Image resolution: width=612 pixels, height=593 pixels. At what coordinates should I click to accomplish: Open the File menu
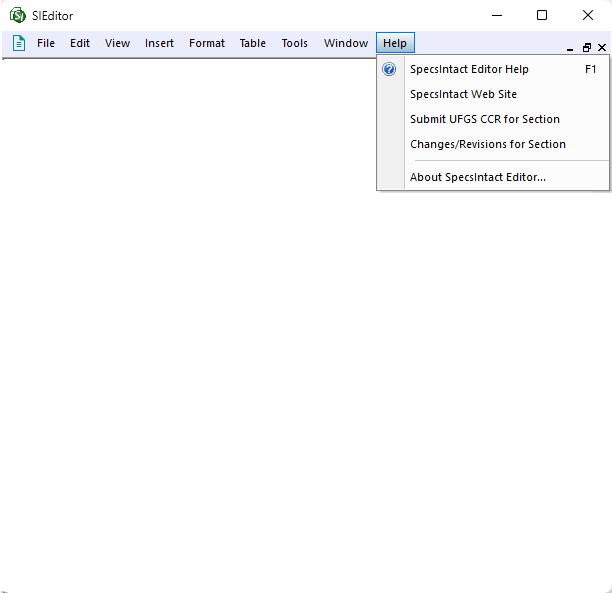(x=46, y=43)
